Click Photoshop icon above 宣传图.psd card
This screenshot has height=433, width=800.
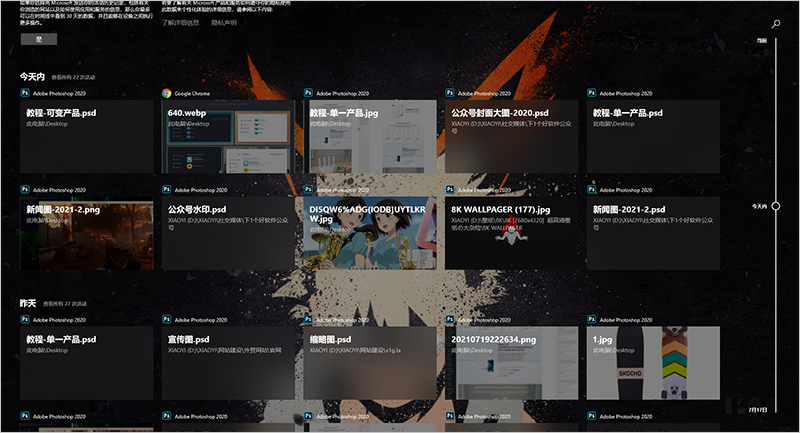pyautogui.click(x=166, y=319)
